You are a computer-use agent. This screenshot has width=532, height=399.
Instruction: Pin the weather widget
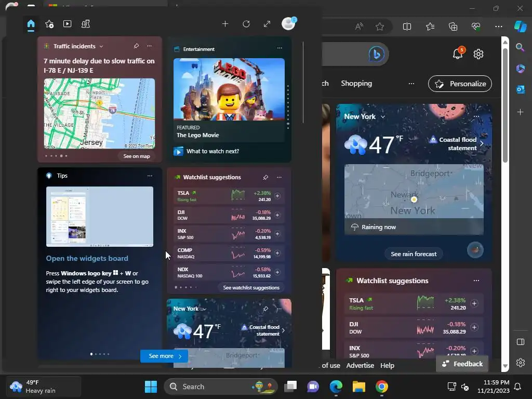(265, 309)
